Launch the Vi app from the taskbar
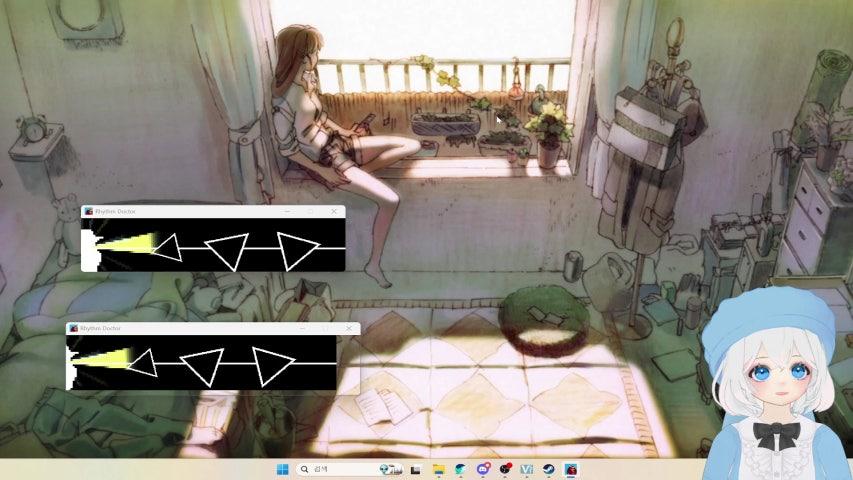 pos(526,469)
